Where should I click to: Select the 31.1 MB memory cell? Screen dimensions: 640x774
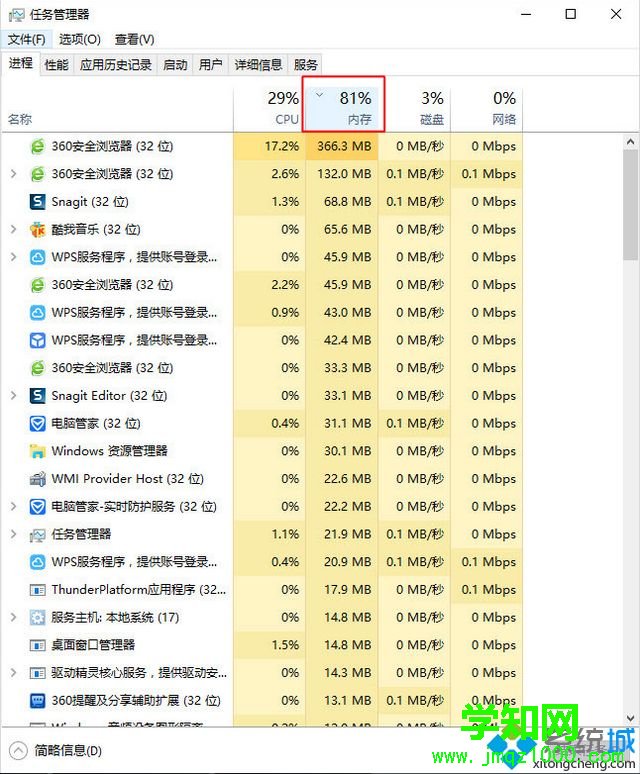point(342,423)
